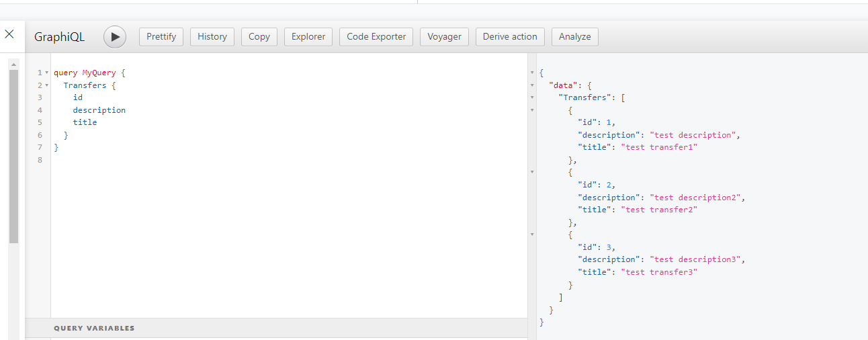The width and height of the screenshot is (868, 340).
Task: Fold the result object with id 1
Action: pos(532,110)
